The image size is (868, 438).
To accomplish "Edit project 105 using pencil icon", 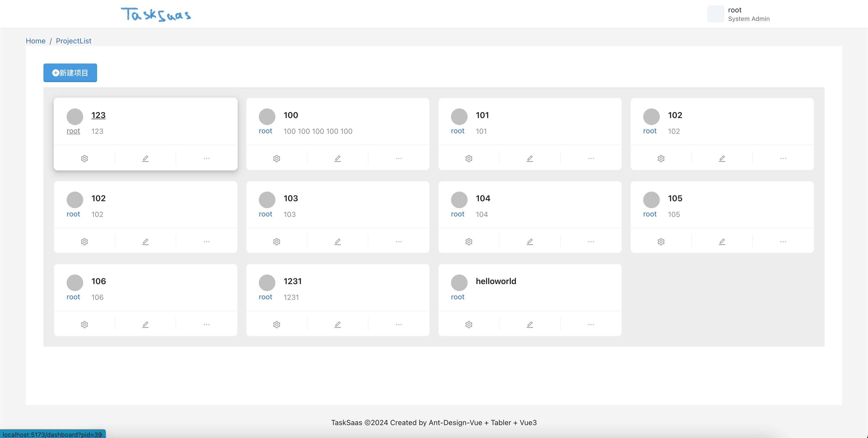I will point(722,241).
